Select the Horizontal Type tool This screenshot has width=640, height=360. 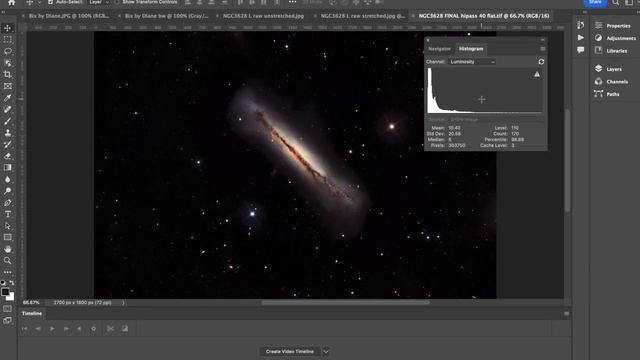7,214
